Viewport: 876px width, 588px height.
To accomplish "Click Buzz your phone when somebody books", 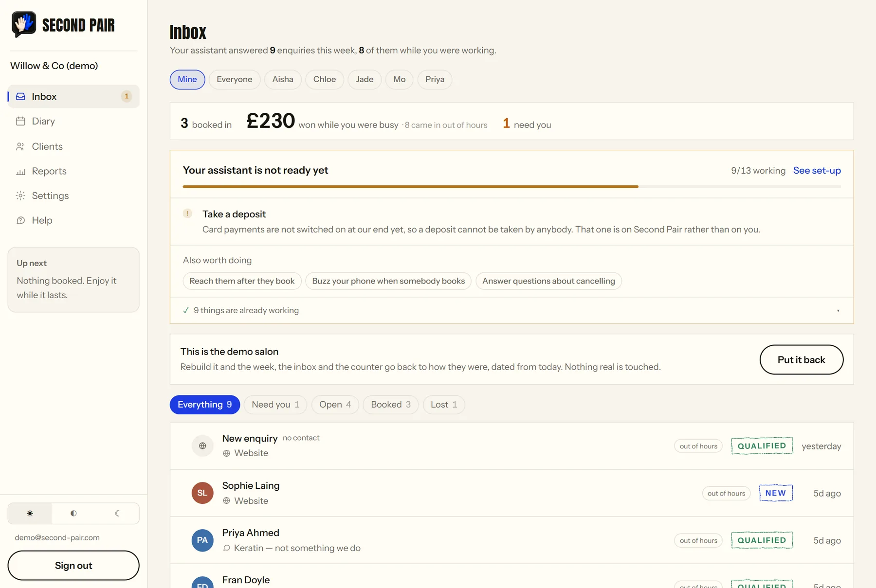I will [388, 281].
